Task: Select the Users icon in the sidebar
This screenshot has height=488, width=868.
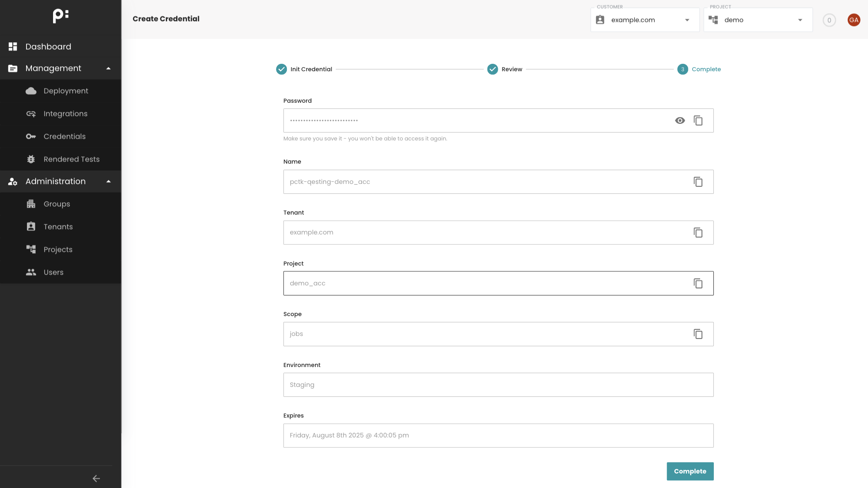Action: tap(31, 272)
